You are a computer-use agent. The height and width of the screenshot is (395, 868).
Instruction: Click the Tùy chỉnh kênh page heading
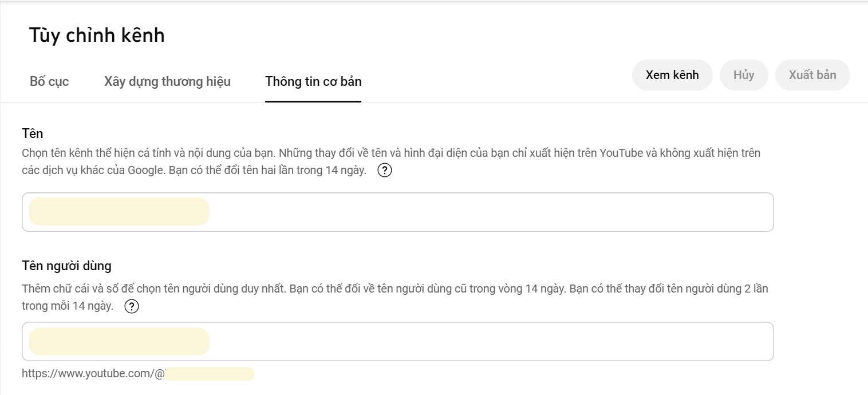pos(97,35)
